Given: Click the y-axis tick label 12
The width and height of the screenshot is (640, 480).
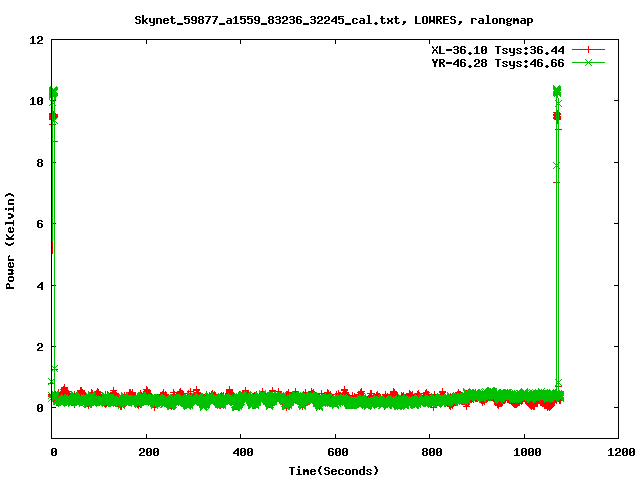Looking at the screenshot, I should (36, 40).
